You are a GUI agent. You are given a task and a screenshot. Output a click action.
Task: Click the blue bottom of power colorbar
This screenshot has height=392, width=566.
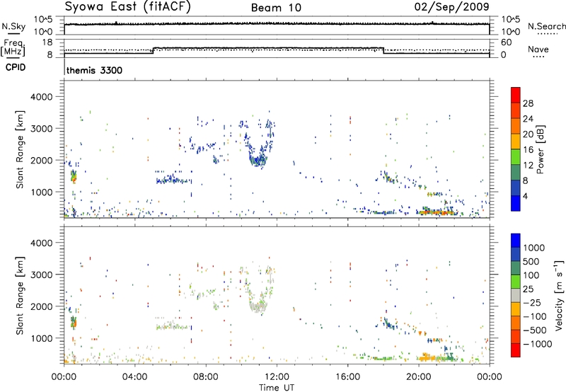point(516,203)
